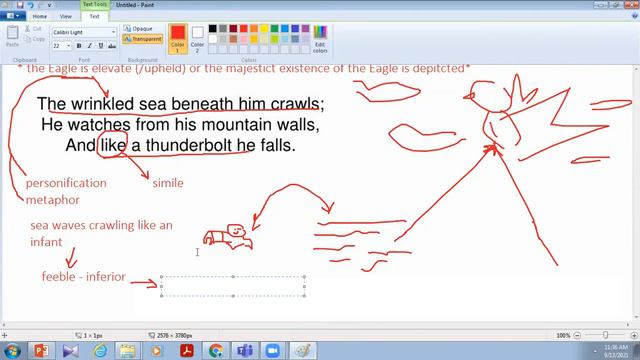The width and height of the screenshot is (640, 360).
Task: Open the Windows Start orb
Action: [x=12, y=351]
